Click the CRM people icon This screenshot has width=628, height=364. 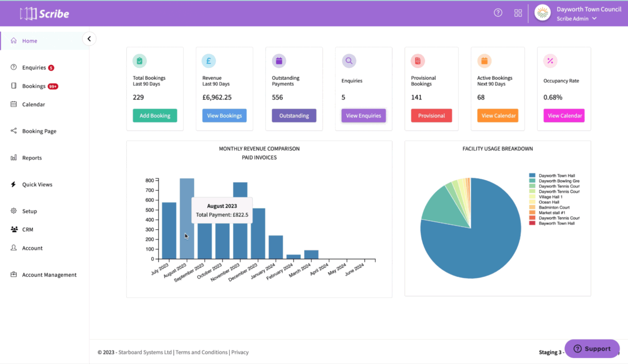pos(13,229)
